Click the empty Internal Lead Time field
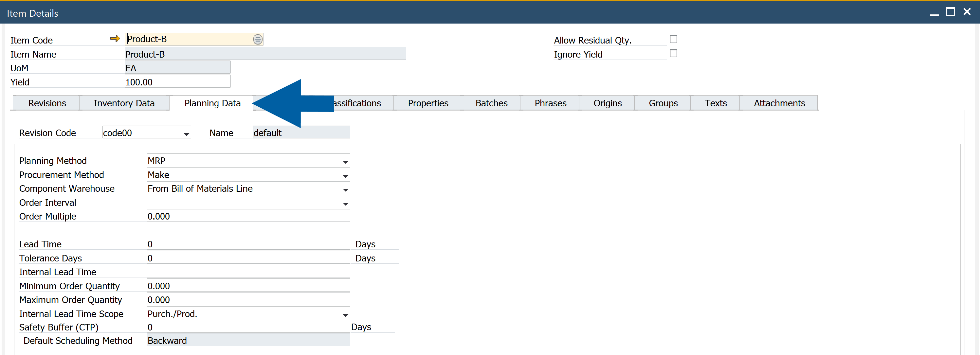The height and width of the screenshot is (355, 980). tap(248, 271)
